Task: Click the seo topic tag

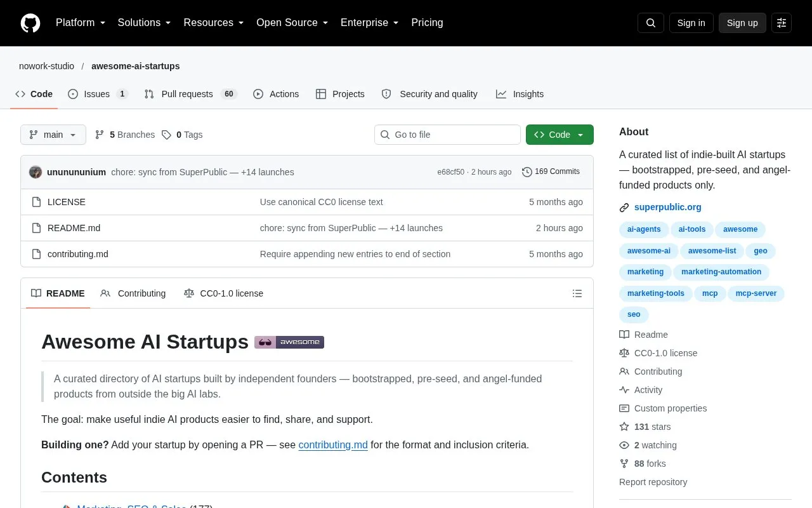Action: pos(634,314)
